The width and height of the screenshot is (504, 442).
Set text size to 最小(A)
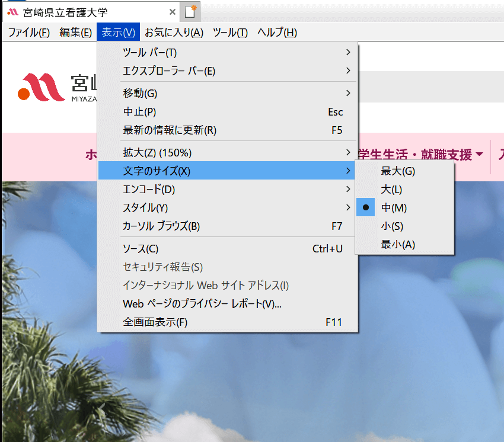coord(404,245)
